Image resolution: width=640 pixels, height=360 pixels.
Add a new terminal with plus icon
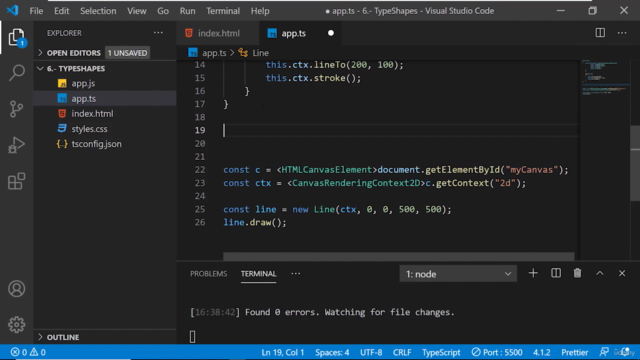pyautogui.click(x=533, y=273)
